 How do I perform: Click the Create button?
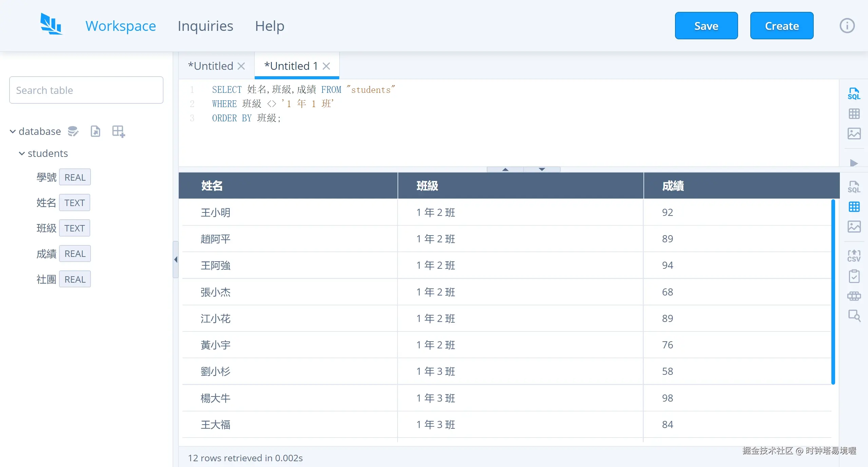coord(782,25)
